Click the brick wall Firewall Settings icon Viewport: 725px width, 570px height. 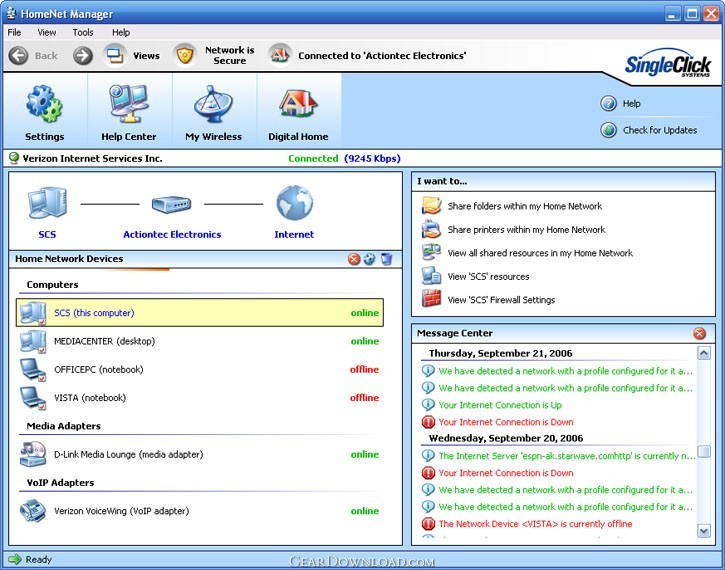tap(431, 300)
